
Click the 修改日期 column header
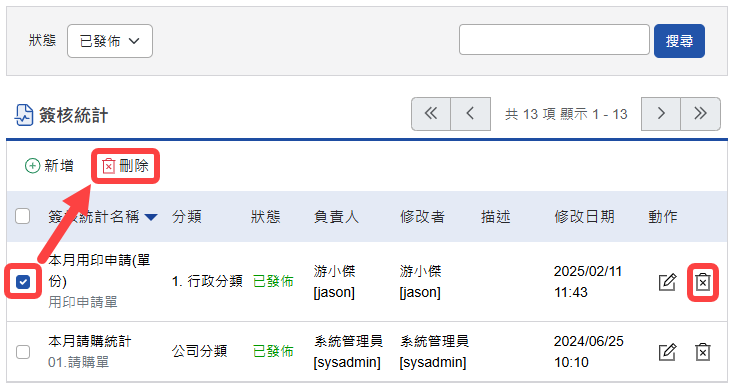click(584, 216)
